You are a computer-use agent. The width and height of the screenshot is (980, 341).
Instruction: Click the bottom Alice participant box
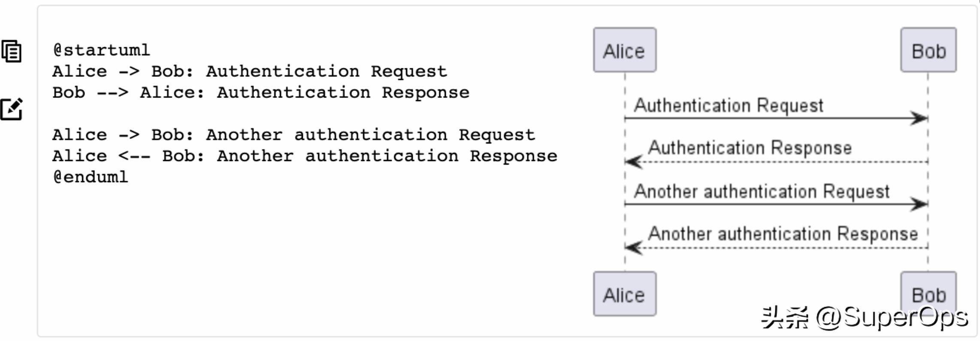(624, 294)
